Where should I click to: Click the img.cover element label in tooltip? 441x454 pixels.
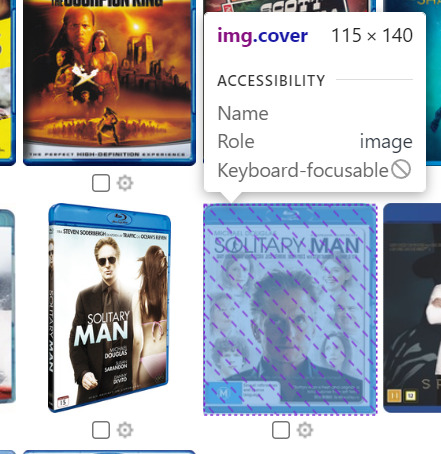pos(262,36)
